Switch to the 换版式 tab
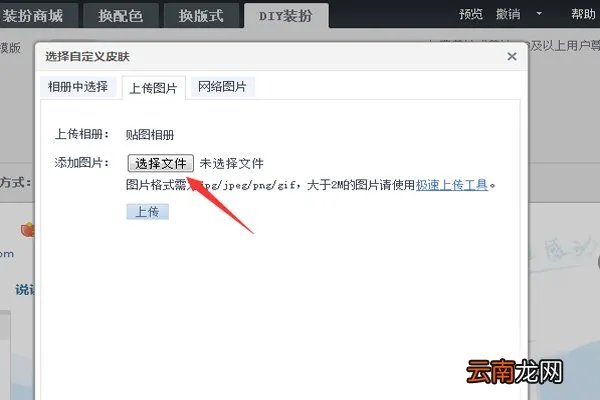This screenshot has height=400, width=600. coord(201,16)
